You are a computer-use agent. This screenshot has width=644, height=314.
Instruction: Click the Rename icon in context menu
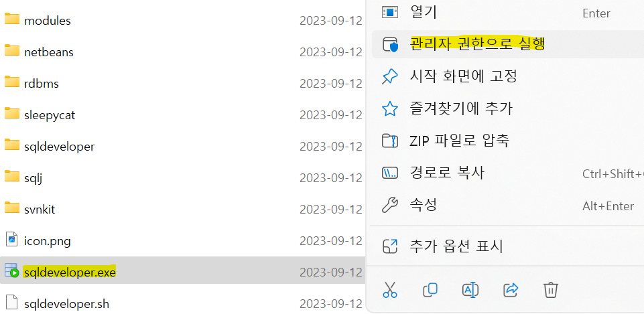click(470, 290)
